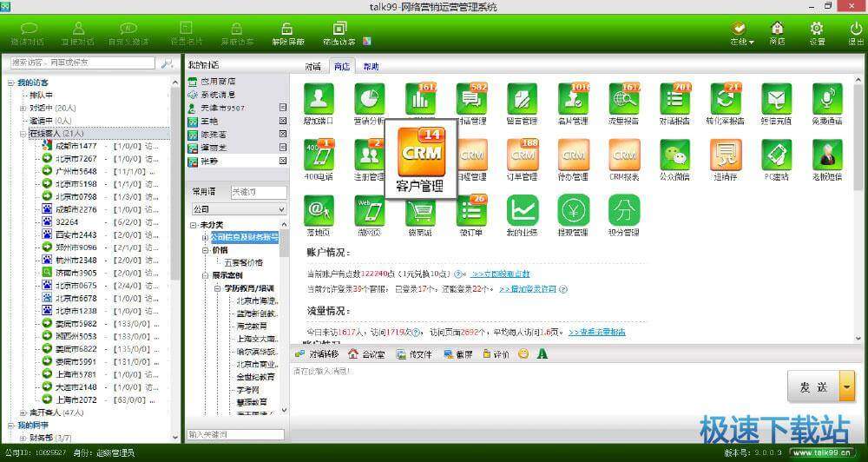This screenshot has width=868, height=462.
Task: Focus 关键词 input beside 常用语
Action: [259, 192]
